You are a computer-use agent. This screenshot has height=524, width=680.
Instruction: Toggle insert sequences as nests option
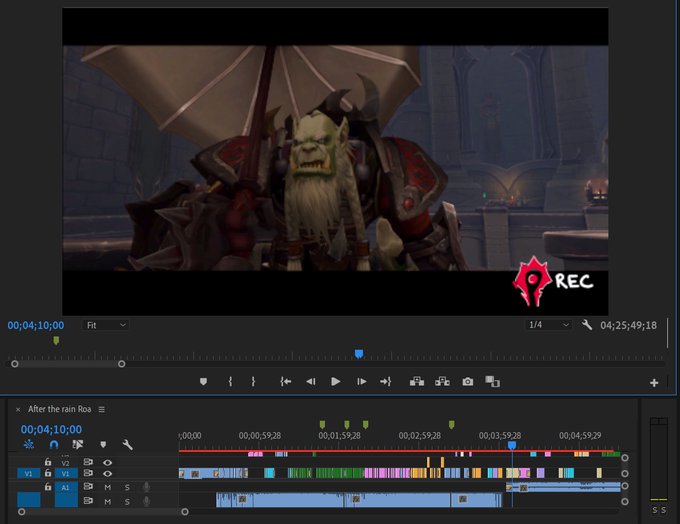29,444
